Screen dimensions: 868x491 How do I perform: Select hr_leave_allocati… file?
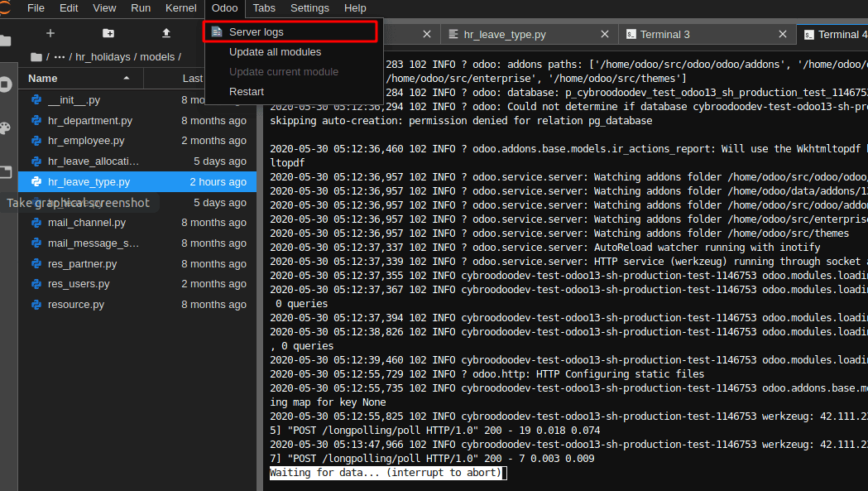click(x=137, y=161)
